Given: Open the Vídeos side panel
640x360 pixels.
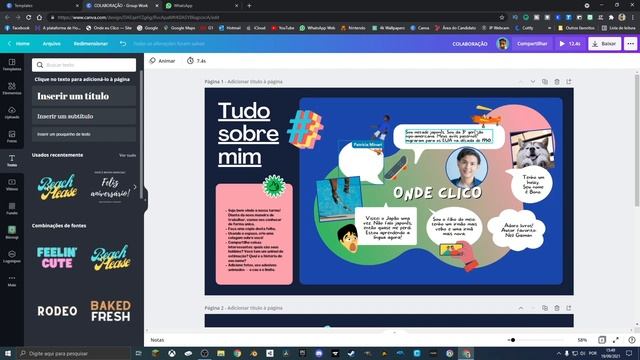Looking at the screenshot, I should [x=12, y=184].
